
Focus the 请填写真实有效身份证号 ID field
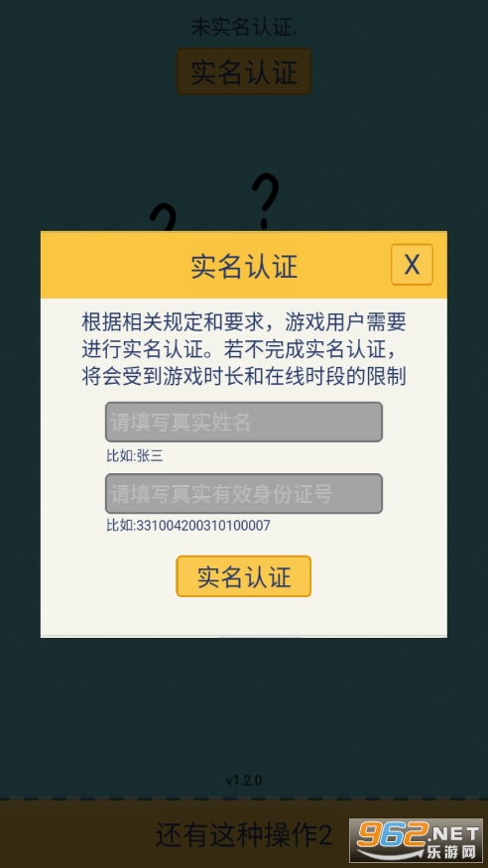(x=243, y=493)
